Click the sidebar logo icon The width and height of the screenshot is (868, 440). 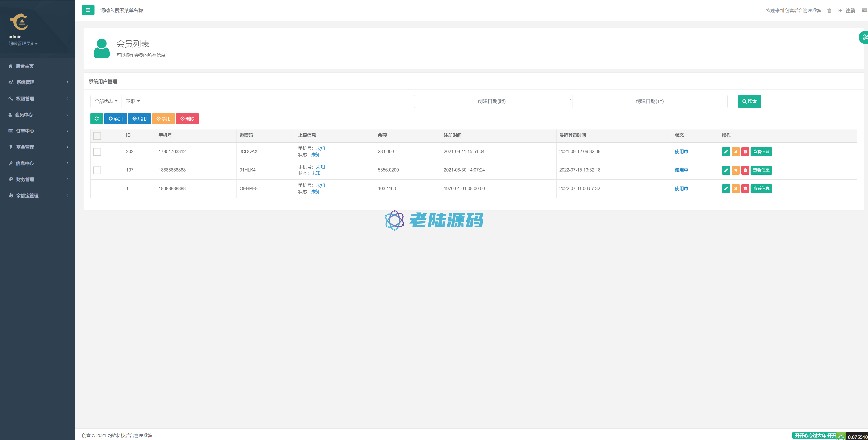pyautogui.click(x=19, y=22)
